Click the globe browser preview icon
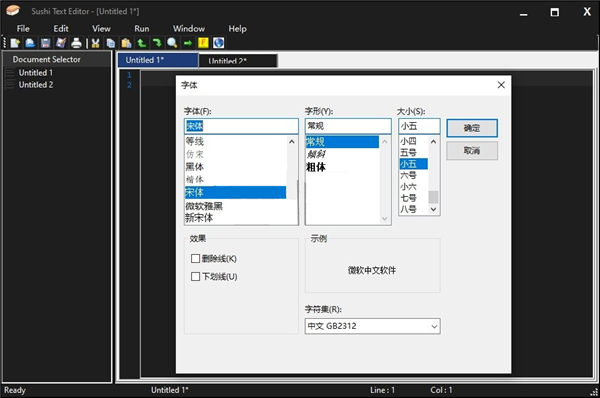Screen dimensions: 600x398 tap(218, 43)
